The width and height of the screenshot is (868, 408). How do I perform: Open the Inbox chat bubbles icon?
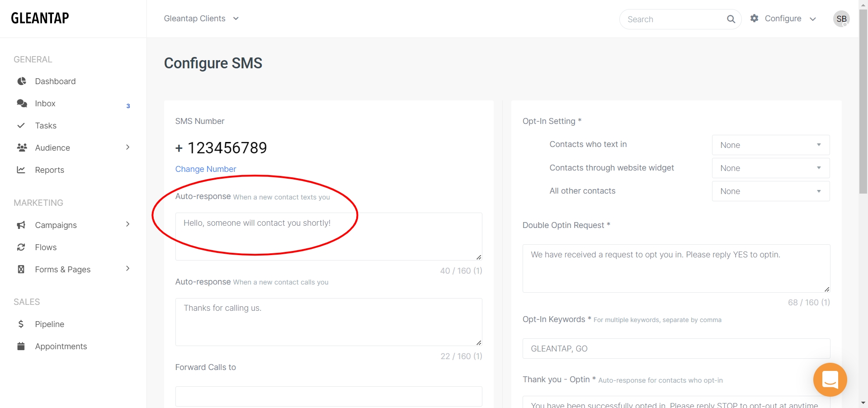pyautogui.click(x=21, y=104)
